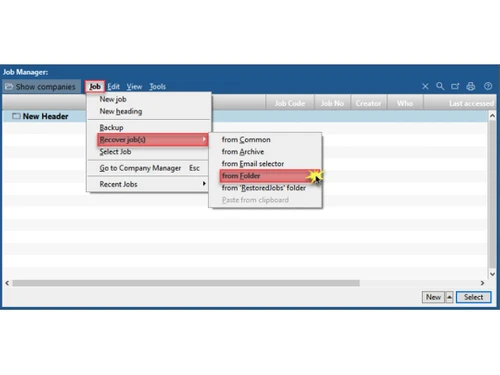
Task: Sort by Last accessed column header
Action: 459,103
